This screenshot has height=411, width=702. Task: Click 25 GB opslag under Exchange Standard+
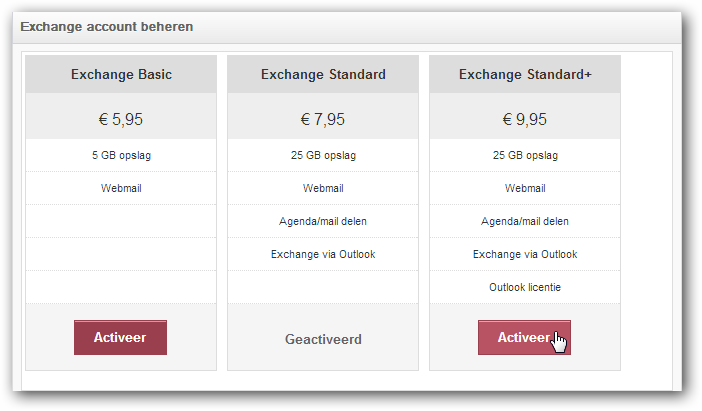tap(525, 155)
